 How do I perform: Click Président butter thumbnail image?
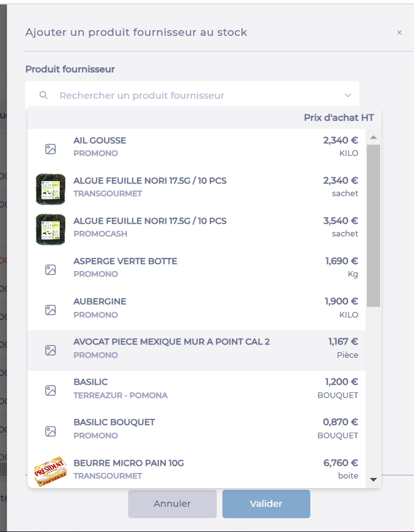(x=50, y=472)
